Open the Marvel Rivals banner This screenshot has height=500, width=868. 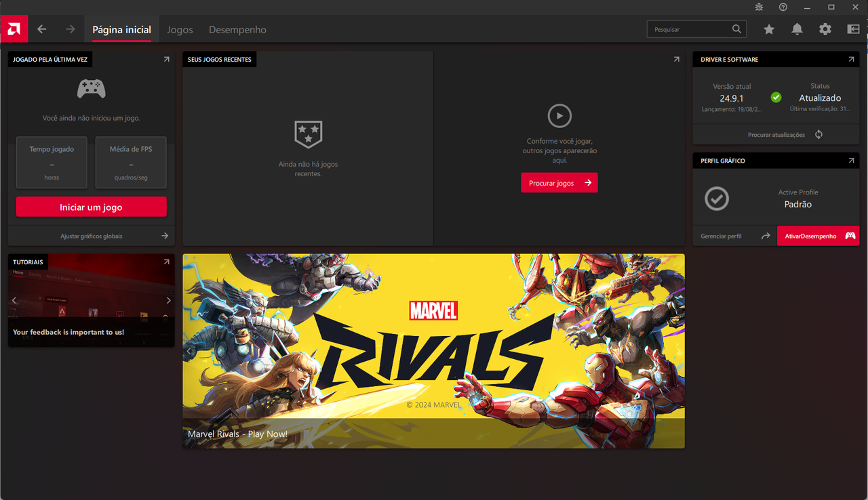pos(433,351)
